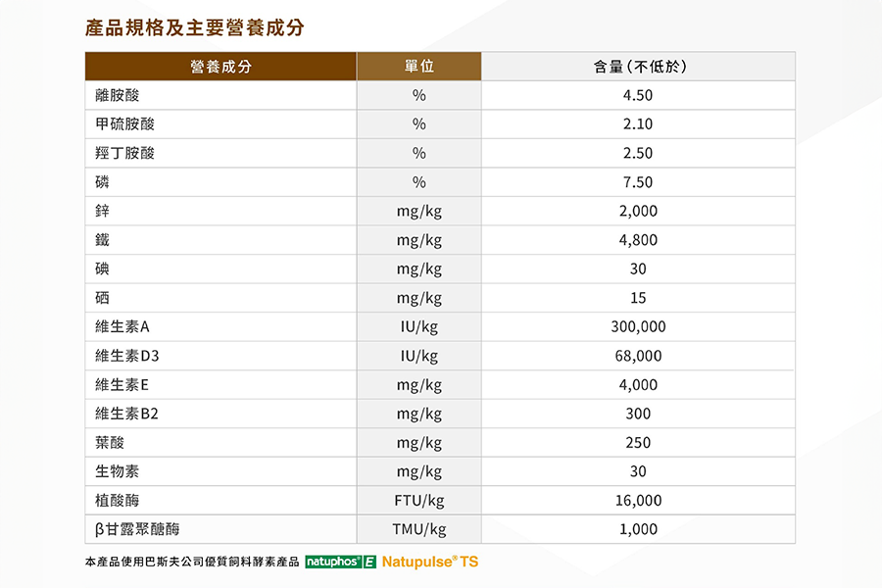This screenshot has width=882, height=588.
Task: Click the 磷 content value 7.50
Action: [638, 182]
